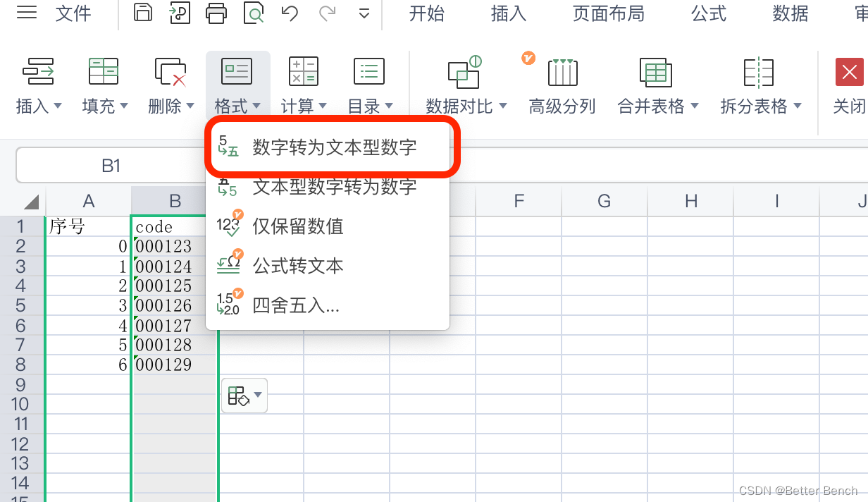868x502 pixels.
Task: Expand the 拆分表格 dropdown arrow
Action: click(798, 106)
